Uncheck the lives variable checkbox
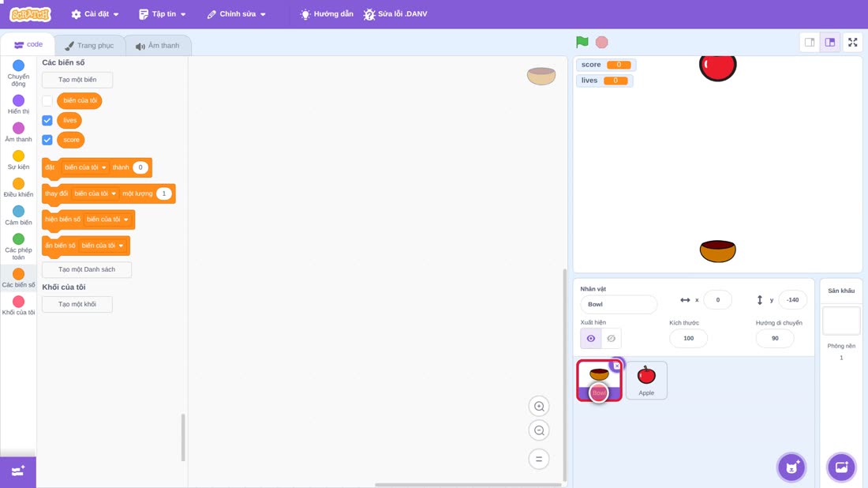868x488 pixels. coord(47,120)
